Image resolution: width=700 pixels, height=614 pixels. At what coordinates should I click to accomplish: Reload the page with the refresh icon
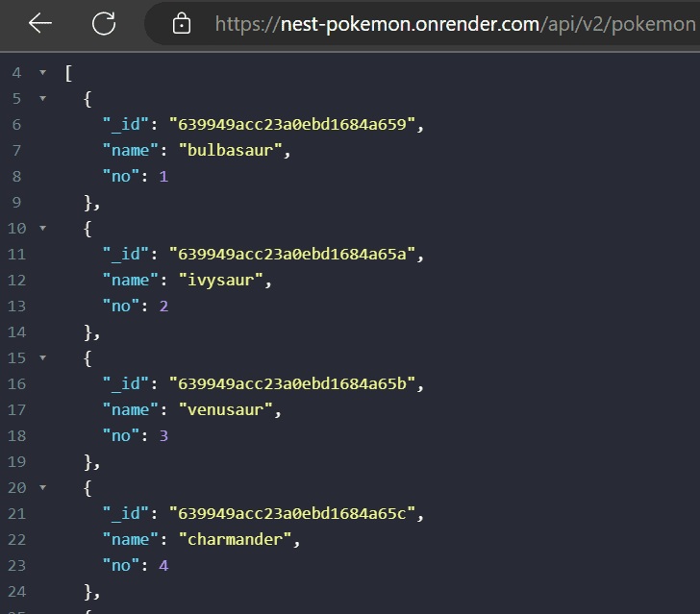104,23
